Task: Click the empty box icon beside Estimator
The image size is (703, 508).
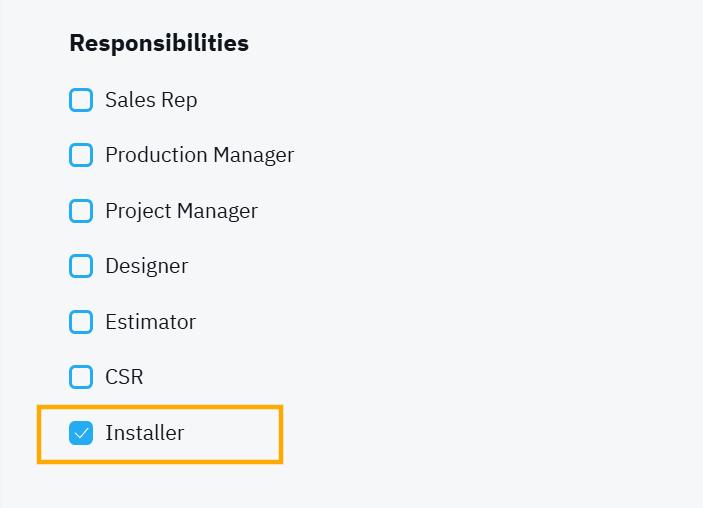Action: pos(81,322)
